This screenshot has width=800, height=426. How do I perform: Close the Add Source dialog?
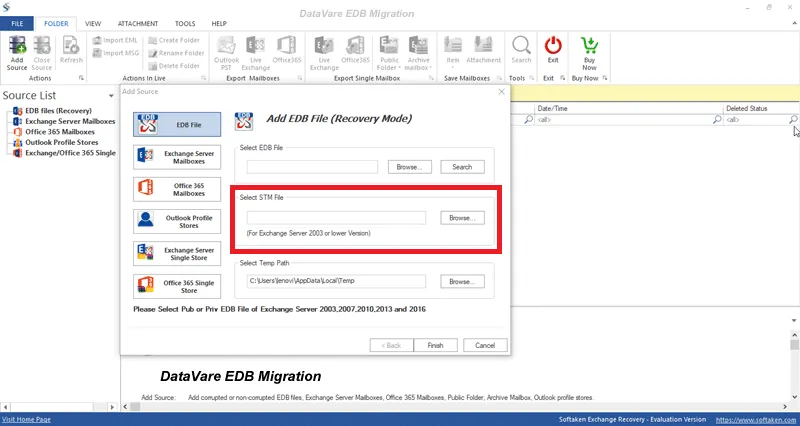(501, 92)
